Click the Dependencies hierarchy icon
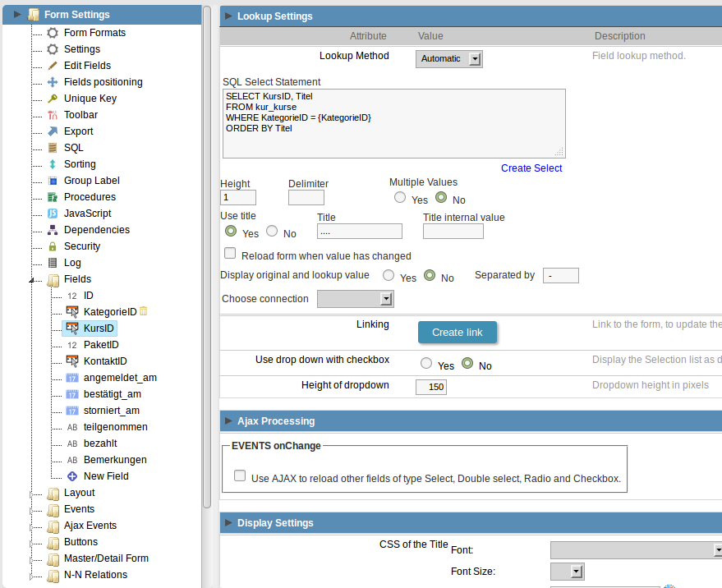Image resolution: width=722 pixels, height=588 pixels. tap(53, 230)
